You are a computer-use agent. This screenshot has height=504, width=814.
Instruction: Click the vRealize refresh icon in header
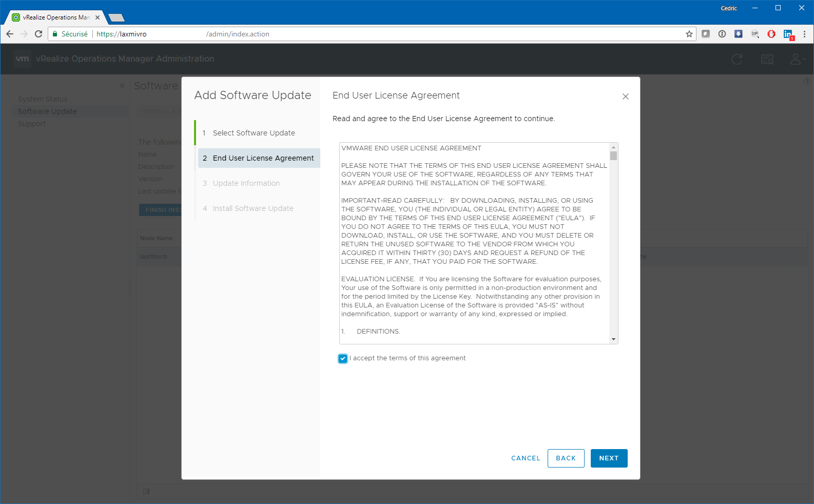[x=737, y=60]
